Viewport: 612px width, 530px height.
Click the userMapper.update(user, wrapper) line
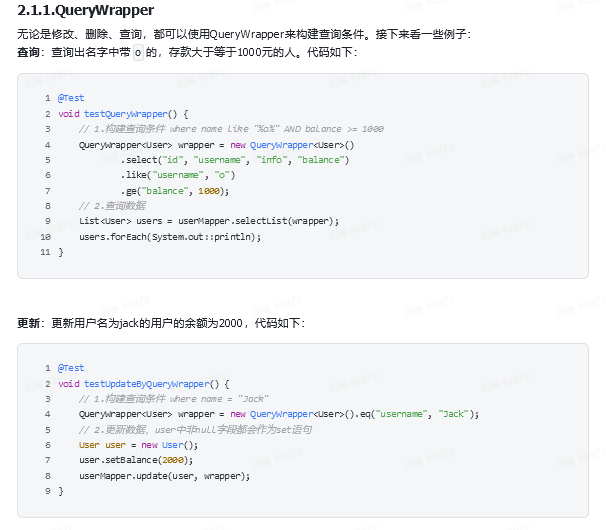pyautogui.click(x=164, y=476)
